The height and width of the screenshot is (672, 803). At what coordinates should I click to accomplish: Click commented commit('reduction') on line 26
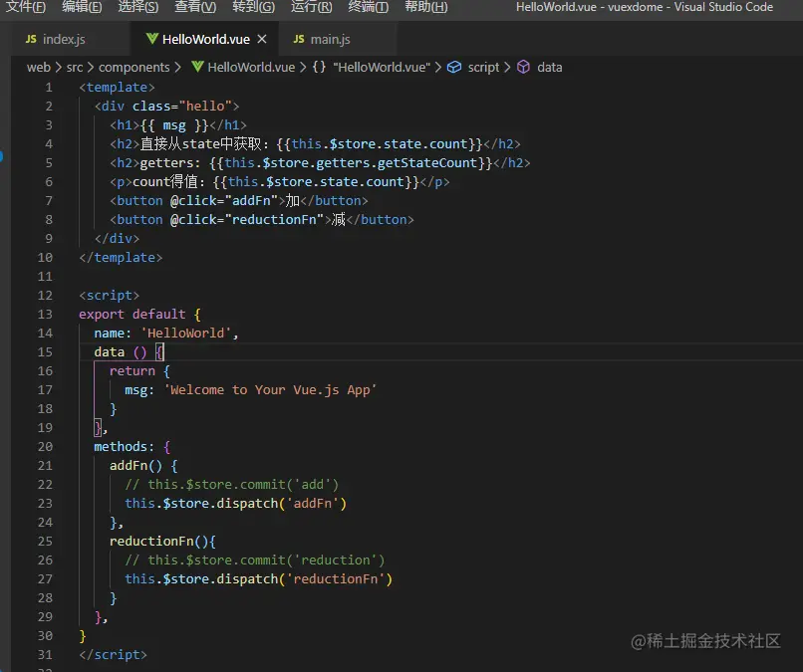click(x=254, y=560)
